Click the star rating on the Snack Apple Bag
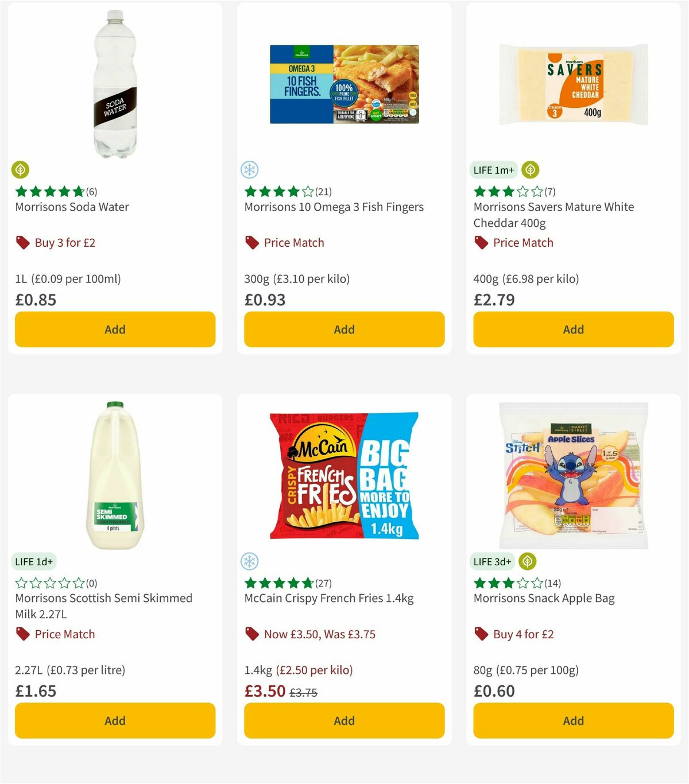This screenshot has height=784, width=689. click(508, 583)
